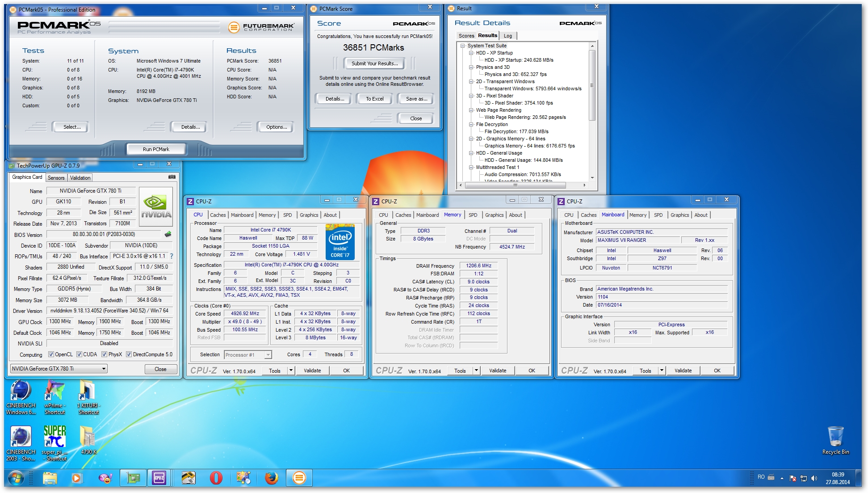
Task: Toggle the CUDA checkbox in GPU-Z
Action: click(79, 354)
